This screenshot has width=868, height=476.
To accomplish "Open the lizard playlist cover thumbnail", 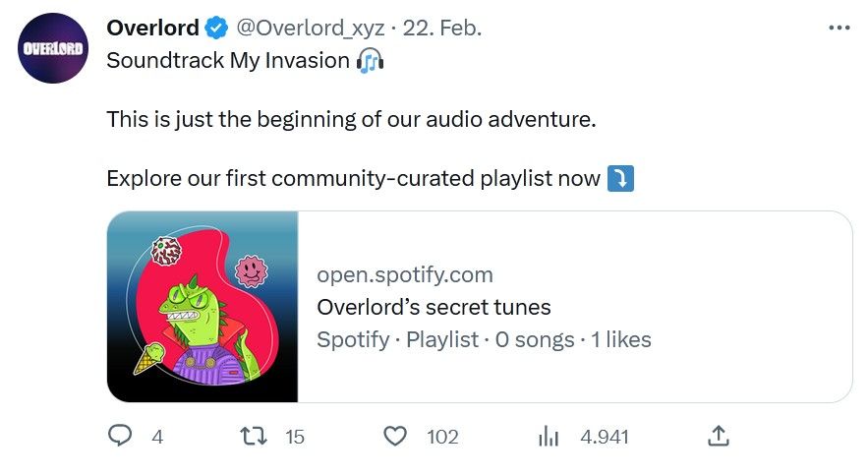I will tap(203, 307).
